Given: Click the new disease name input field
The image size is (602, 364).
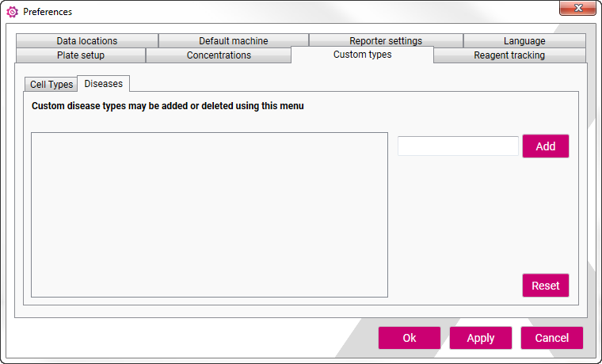Looking at the screenshot, I should click(x=458, y=146).
